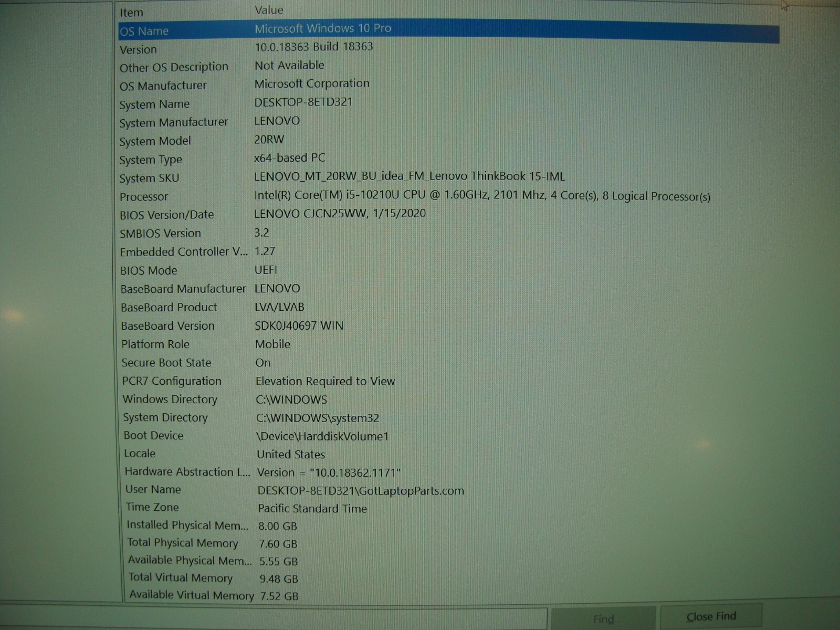Click the value LVA/LVAB
The height and width of the screenshot is (630, 840).
pos(279,307)
